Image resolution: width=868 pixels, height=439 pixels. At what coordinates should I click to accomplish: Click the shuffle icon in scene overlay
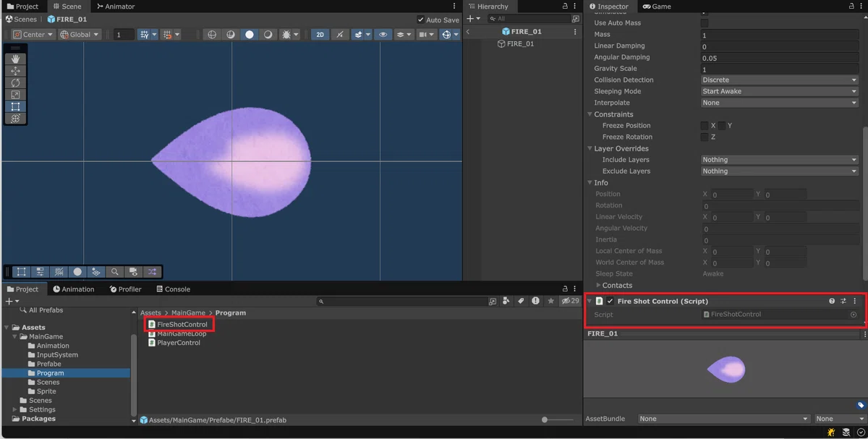[152, 272]
